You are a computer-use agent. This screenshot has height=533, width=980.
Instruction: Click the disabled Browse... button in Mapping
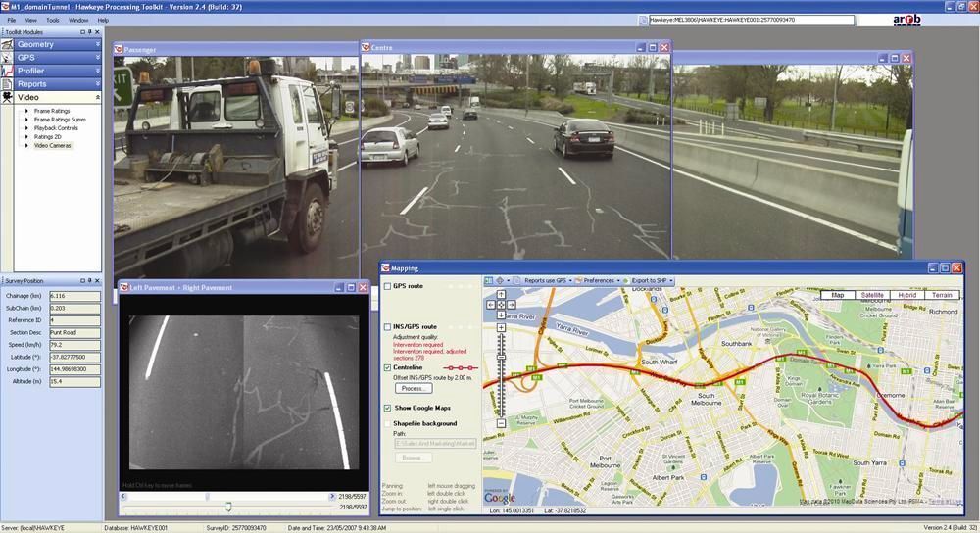(x=414, y=458)
